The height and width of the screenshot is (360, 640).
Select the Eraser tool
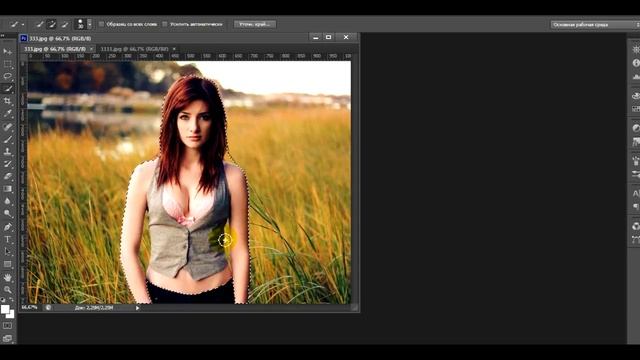(7, 176)
